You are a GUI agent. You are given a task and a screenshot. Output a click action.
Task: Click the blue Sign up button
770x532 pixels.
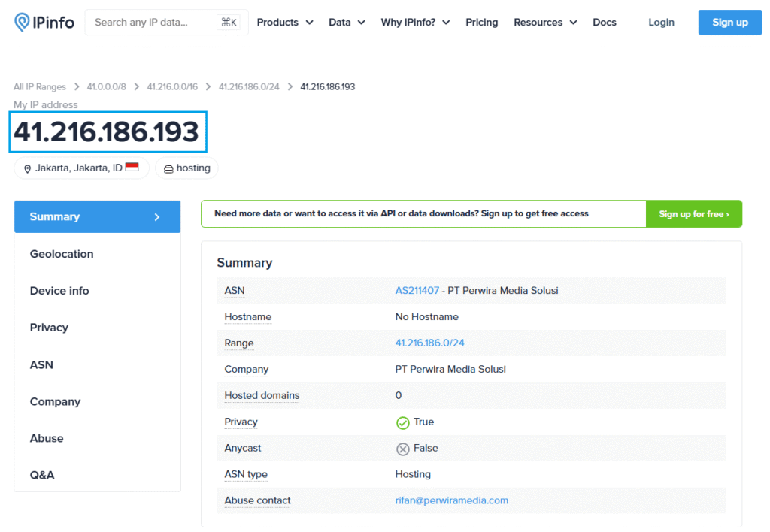730,22
